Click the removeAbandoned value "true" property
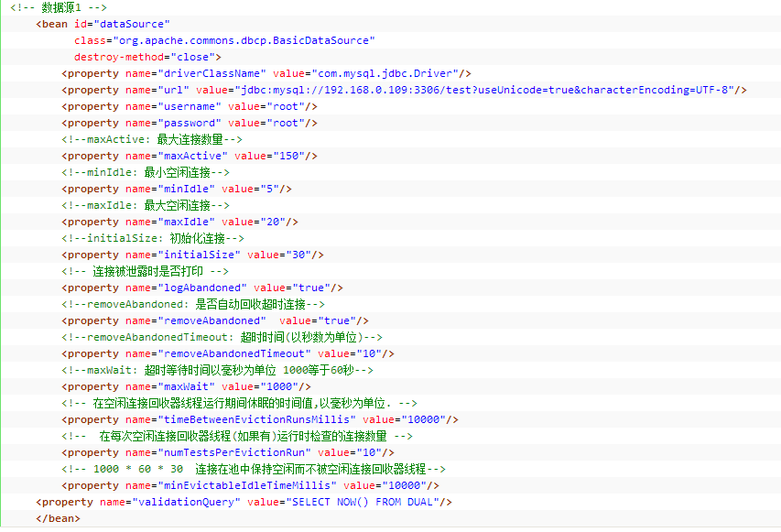Image resolution: width=781 pixels, height=532 pixels. click(215, 320)
